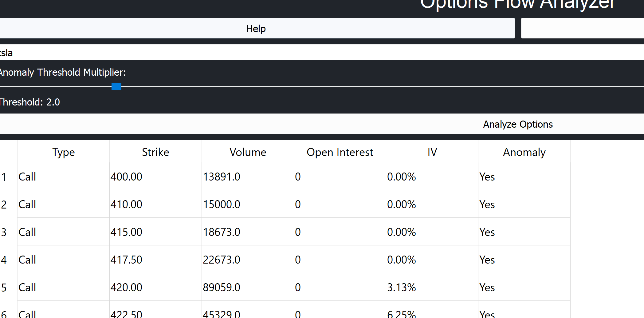Click the Open Interest column header
Screen dimensions: 644x318
(x=340, y=152)
